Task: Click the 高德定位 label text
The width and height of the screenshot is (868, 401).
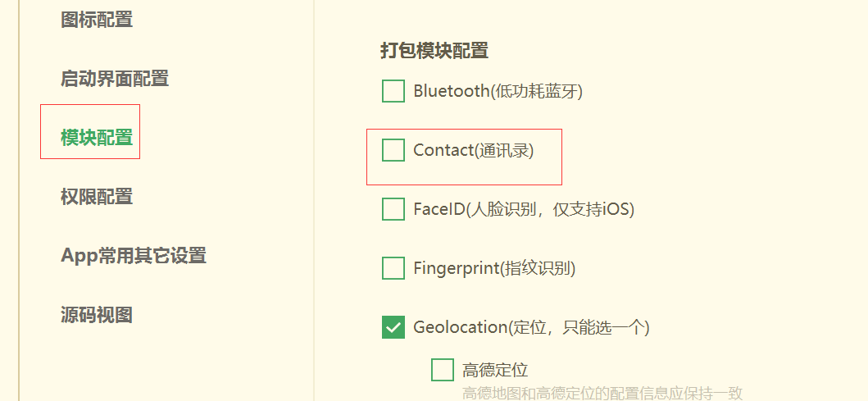Action: click(x=495, y=370)
